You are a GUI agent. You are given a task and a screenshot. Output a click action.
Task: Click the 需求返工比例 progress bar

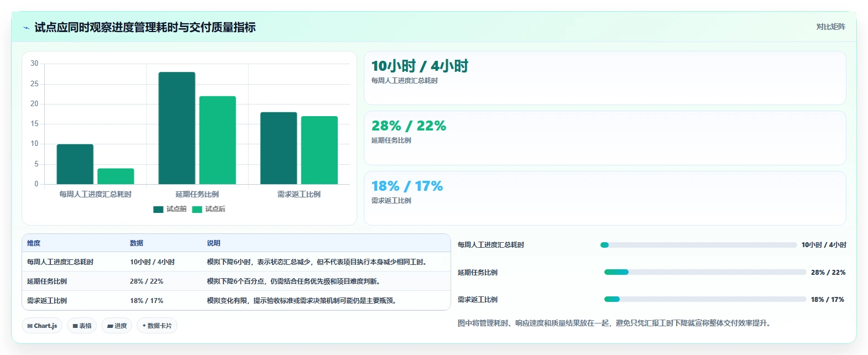pyautogui.click(x=705, y=299)
